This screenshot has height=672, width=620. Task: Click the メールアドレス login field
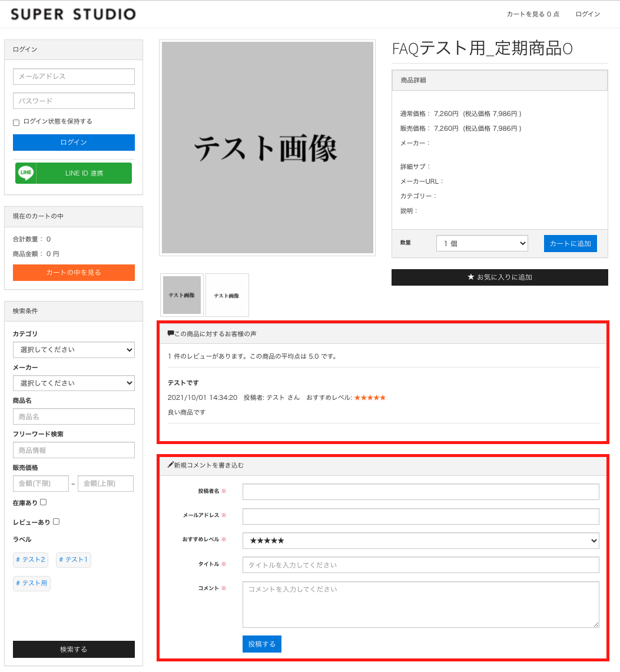[74, 77]
